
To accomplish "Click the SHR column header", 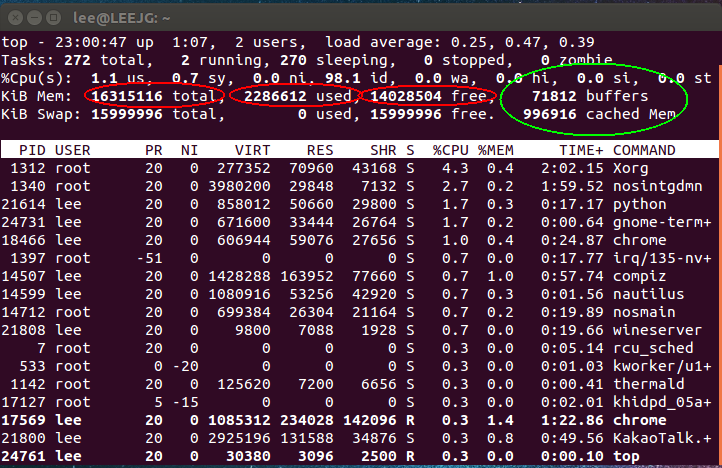I will click(x=383, y=150).
